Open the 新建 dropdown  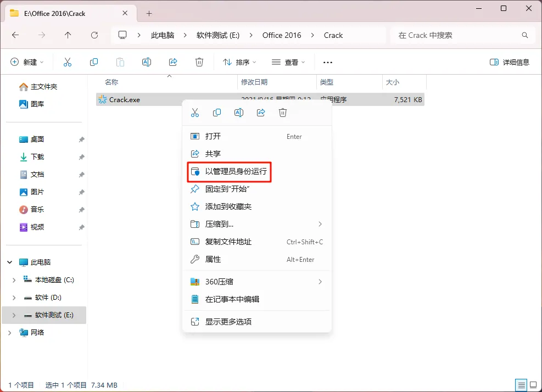tap(27, 62)
